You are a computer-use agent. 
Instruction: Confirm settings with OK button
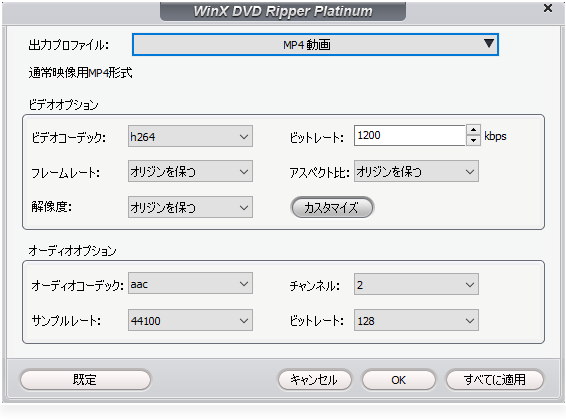[x=399, y=380]
